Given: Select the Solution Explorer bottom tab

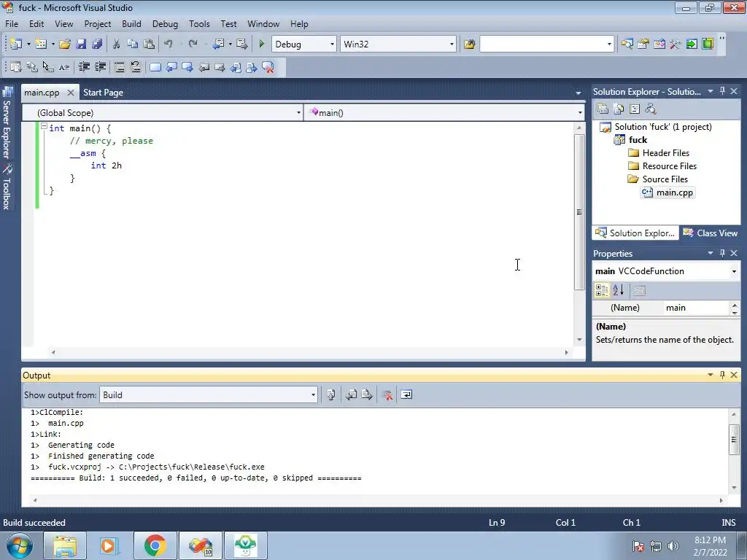Looking at the screenshot, I should (636, 233).
